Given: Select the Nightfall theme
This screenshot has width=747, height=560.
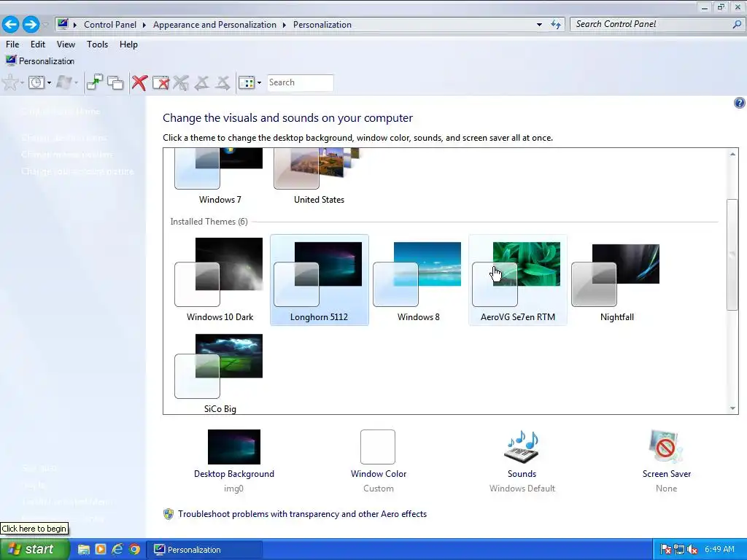Looking at the screenshot, I should 617,280.
